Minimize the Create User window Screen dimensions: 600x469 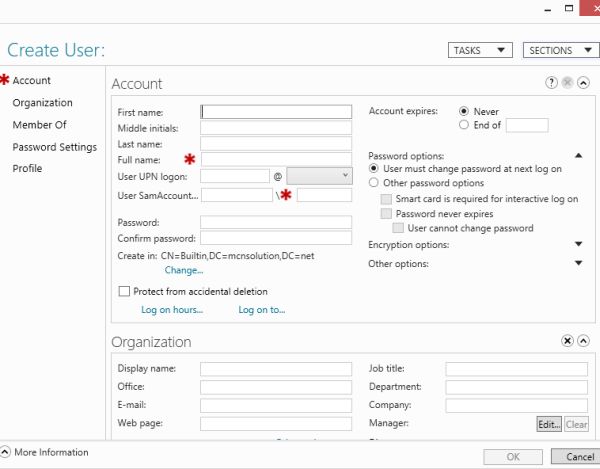pyautogui.click(x=548, y=10)
